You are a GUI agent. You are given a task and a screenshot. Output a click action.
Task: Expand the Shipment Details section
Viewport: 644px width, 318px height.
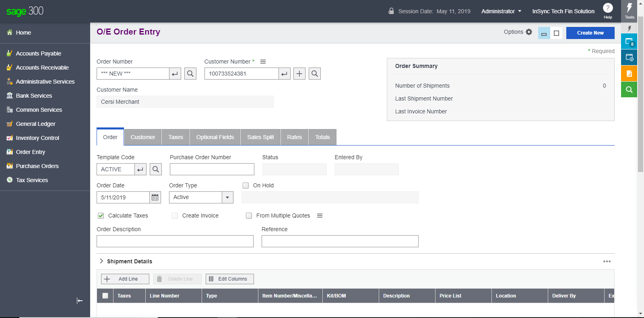point(101,261)
